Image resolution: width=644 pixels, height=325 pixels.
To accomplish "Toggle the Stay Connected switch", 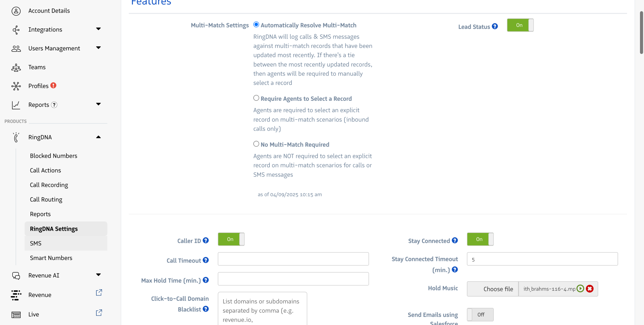I will click(480, 239).
